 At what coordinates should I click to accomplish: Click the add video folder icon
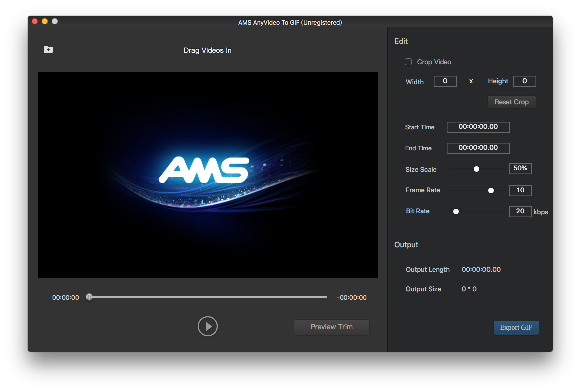click(x=48, y=49)
